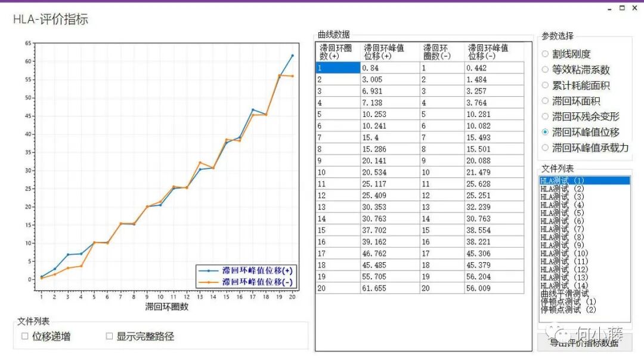Image resolution: width=644 pixels, height=363 pixels.
Task: Open 停顿点测试 (2) in file list
Action: click(584, 309)
